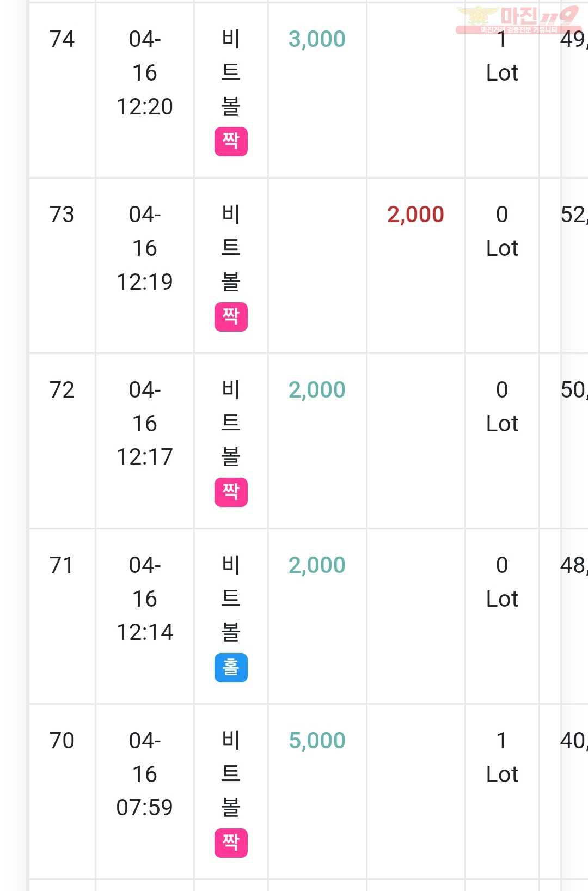The width and height of the screenshot is (588, 891).
Task: Click the 04-16 07:59 date cell
Action: pyautogui.click(x=145, y=774)
